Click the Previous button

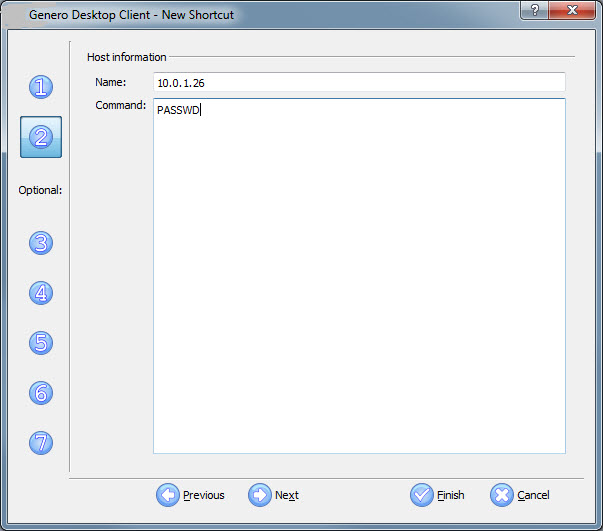click(190, 495)
